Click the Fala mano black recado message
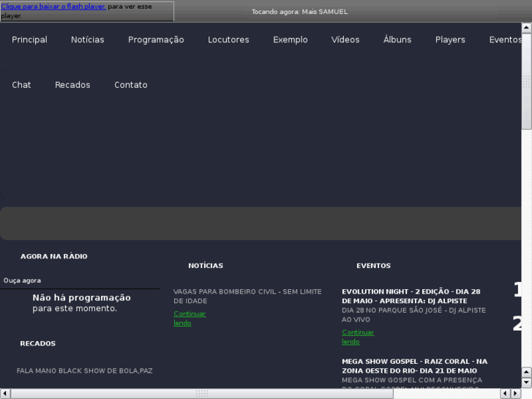532x399 pixels. click(84, 371)
